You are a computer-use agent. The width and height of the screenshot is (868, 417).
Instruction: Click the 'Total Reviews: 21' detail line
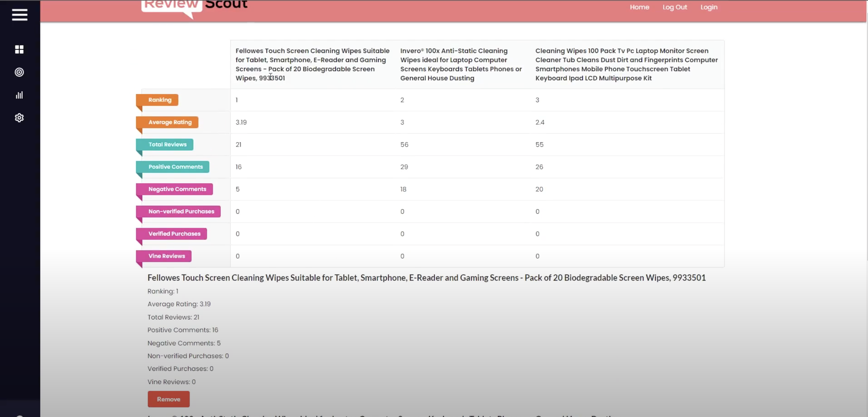pos(173,317)
